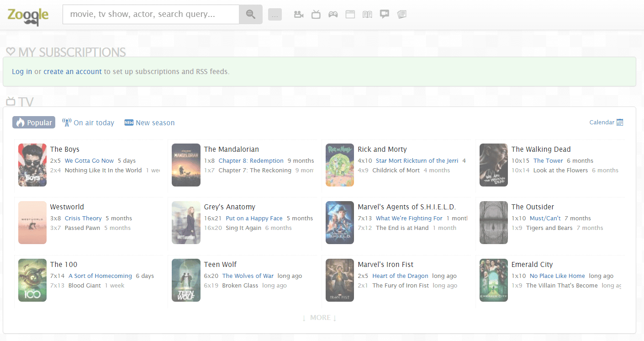The image size is (644, 341).
Task: Open Marvel's Iron Fist show title
Action: pyautogui.click(x=386, y=264)
